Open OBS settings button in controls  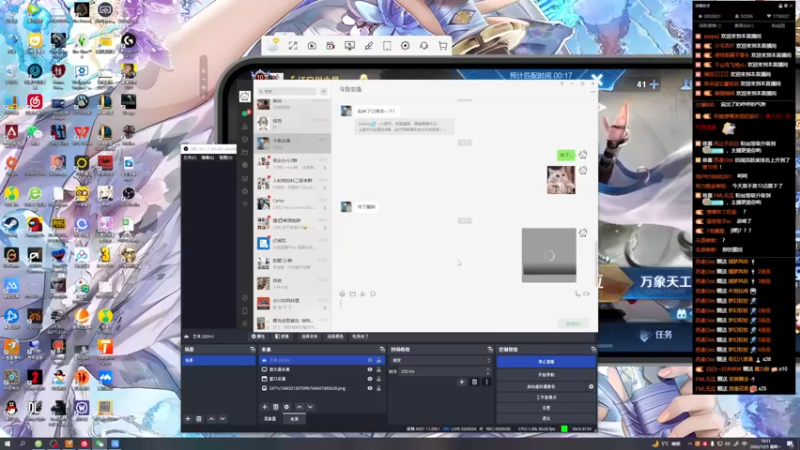(546, 408)
